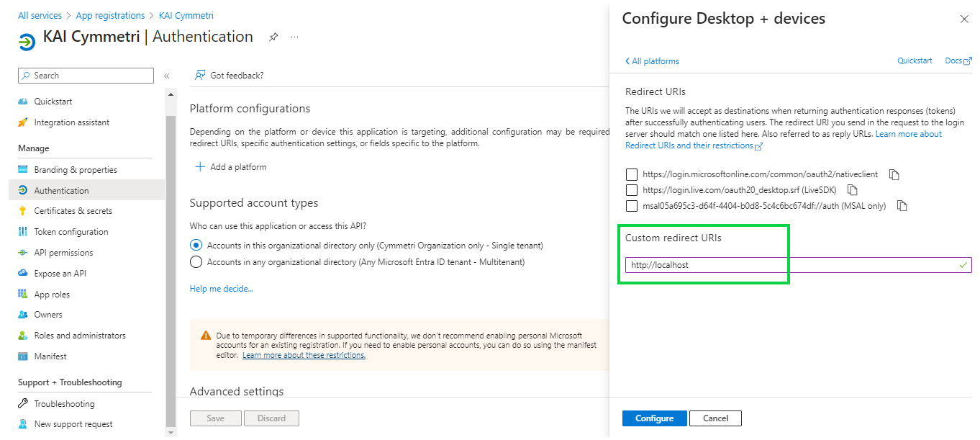Pin the Authentication page
The height and width of the screenshot is (440, 980).
273,37
